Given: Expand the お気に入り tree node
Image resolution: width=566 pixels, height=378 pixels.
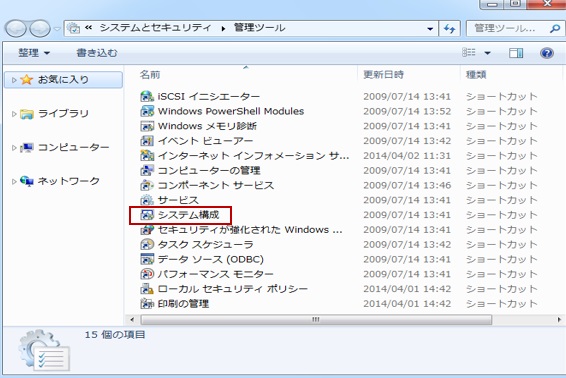Looking at the screenshot, I should pyautogui.click(x=14, y=80).
